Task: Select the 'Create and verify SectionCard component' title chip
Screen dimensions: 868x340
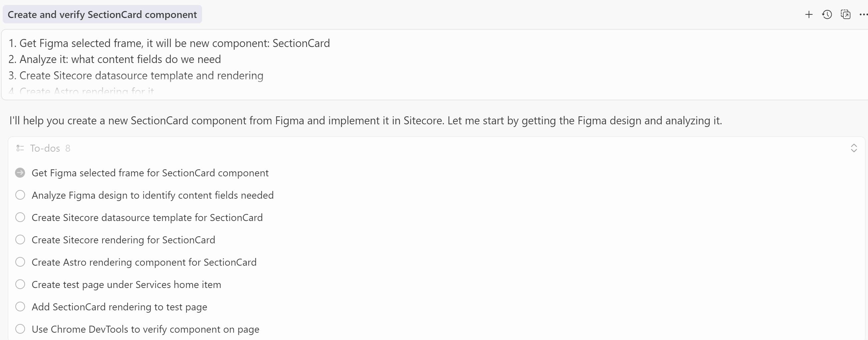Action: tap(102, 14)
